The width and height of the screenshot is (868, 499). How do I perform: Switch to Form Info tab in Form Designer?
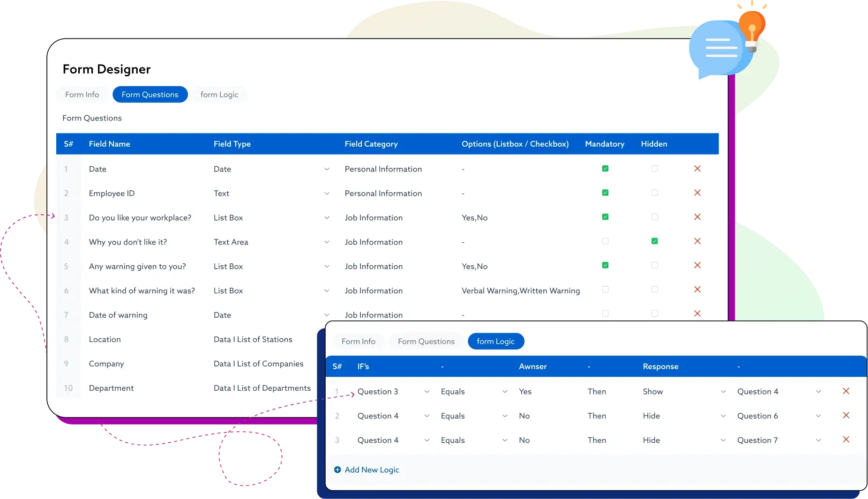[x=82, y=95]
